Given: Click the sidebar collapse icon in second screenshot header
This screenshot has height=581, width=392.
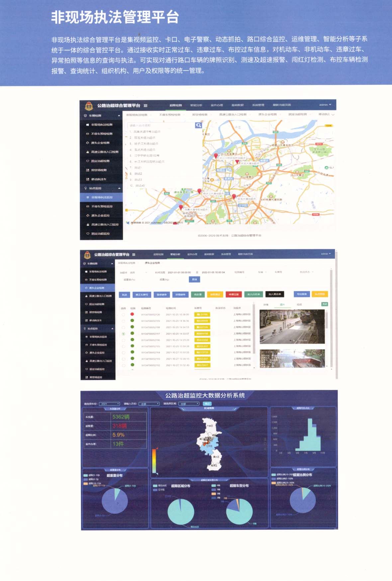Looking at the screenshot, I should (x=134, y=254).
